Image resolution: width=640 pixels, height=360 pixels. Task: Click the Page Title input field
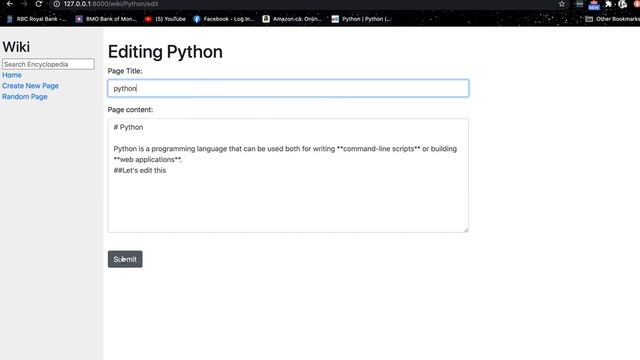coord(288,88)
